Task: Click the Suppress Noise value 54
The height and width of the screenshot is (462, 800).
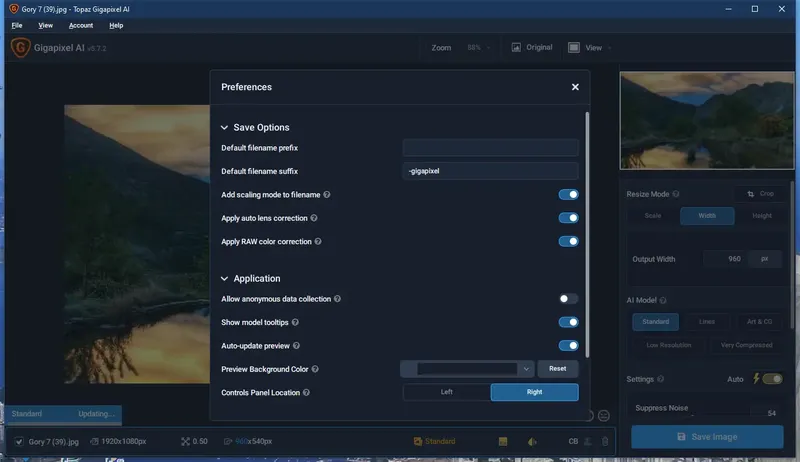Action: [x=771, y=413]
